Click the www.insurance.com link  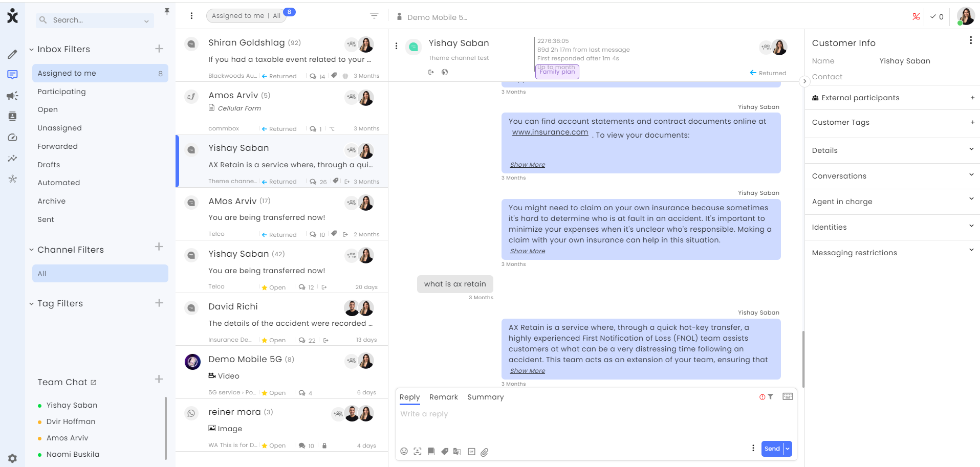tap(550, 132)
